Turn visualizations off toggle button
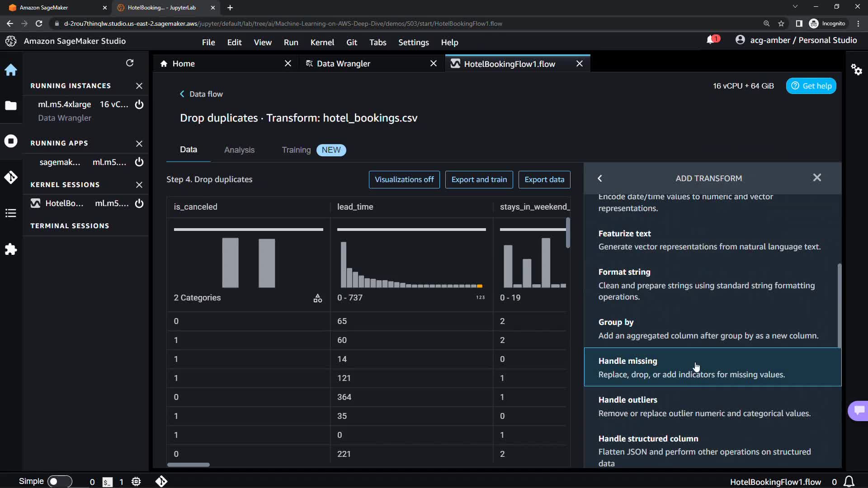The height and width of the screenshot is (488, 868). [404, 179]
